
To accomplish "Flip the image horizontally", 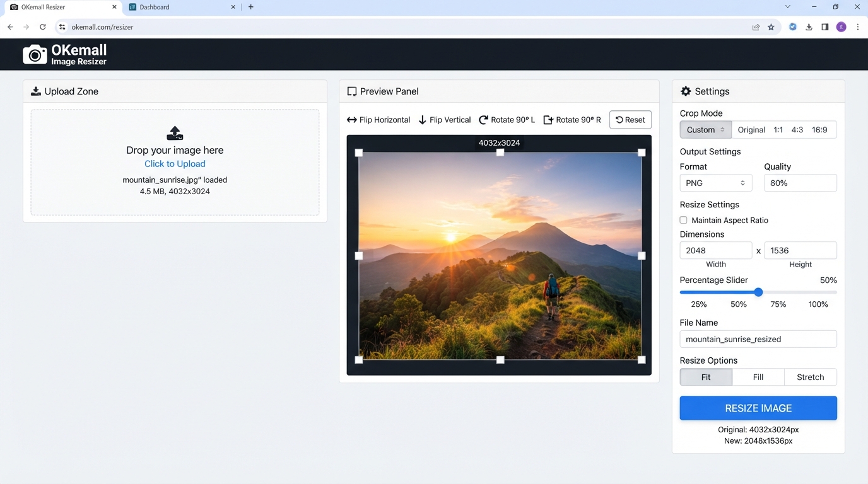I will [378, 120].
